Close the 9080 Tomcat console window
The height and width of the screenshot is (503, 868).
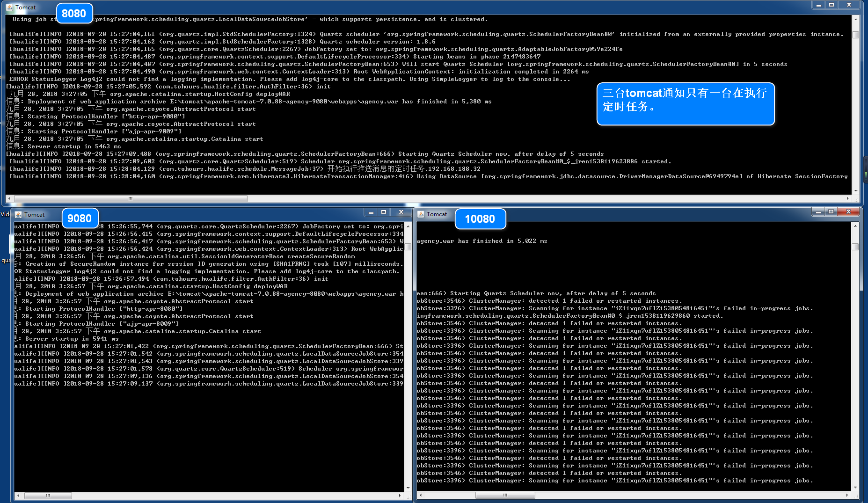(x=401, y=212)
